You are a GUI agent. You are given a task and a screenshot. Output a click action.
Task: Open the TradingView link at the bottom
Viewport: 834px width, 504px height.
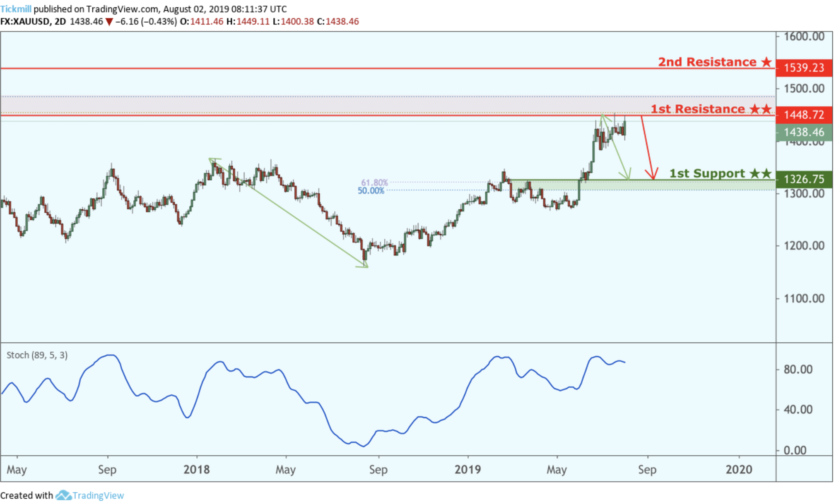click(98, 495)
